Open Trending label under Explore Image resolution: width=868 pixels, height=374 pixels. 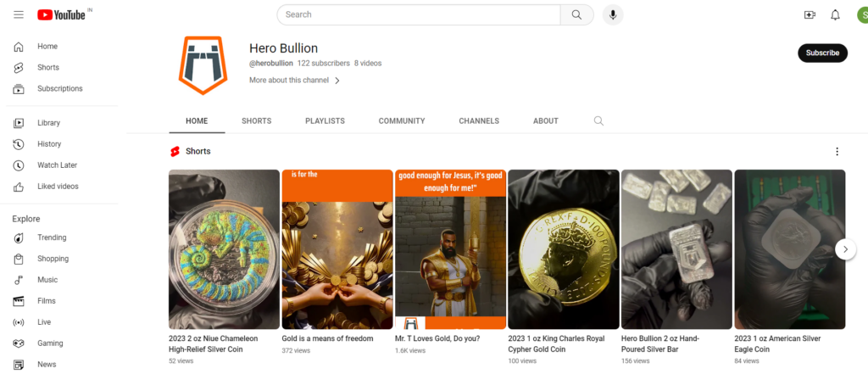(52, 237)
